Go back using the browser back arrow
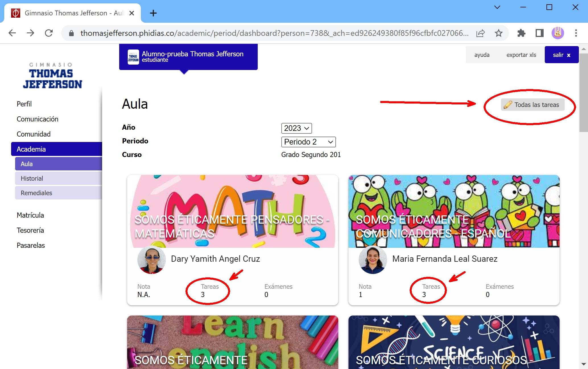The width and height of the screenshot is (588, 369). [12, 33]
